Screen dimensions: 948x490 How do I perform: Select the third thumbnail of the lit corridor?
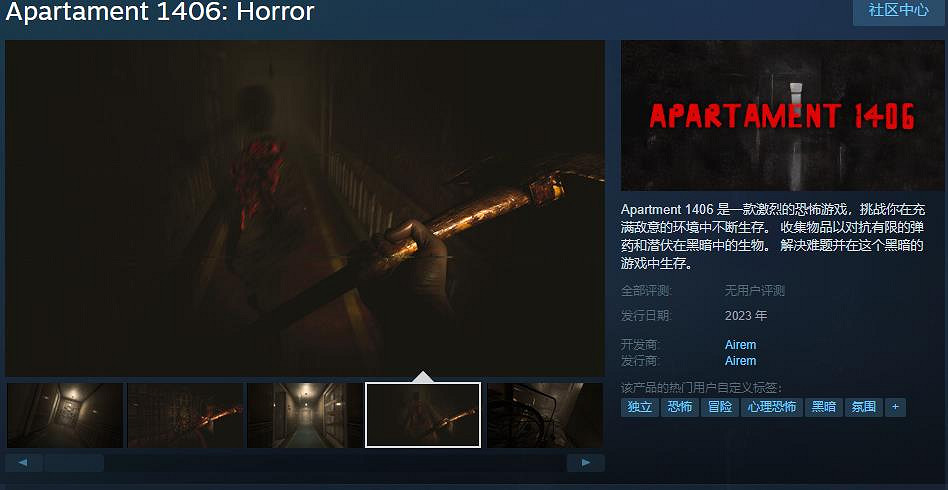tap(305, 415)
